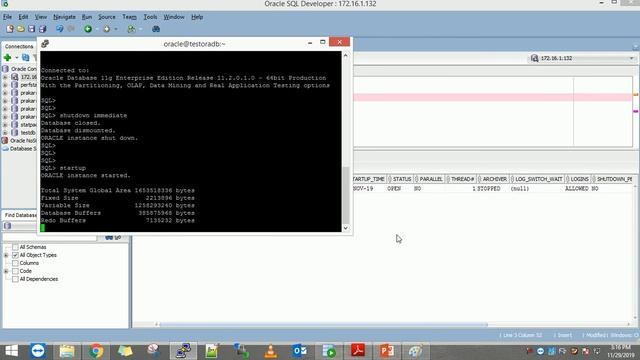This screenshot has width=640, height=360.
Task: Expand the statpack connection node
Action: click(x=5, y=124)
